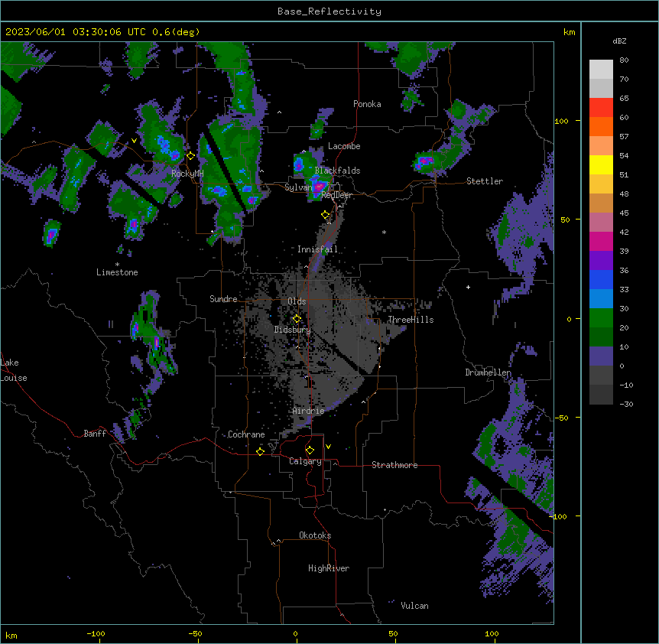Pick the magenta 39–42 dBZ legend swatch
This screenshot has height=644, width=659.
click(601, 241)
